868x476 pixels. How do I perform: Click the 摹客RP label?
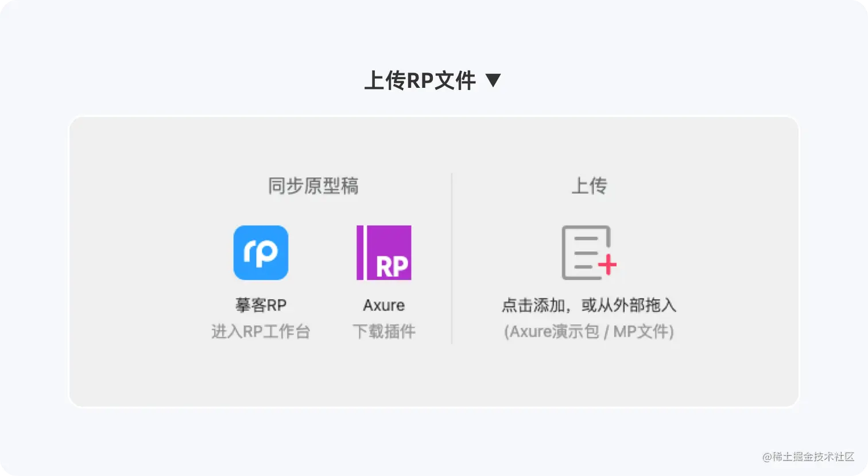261,305
